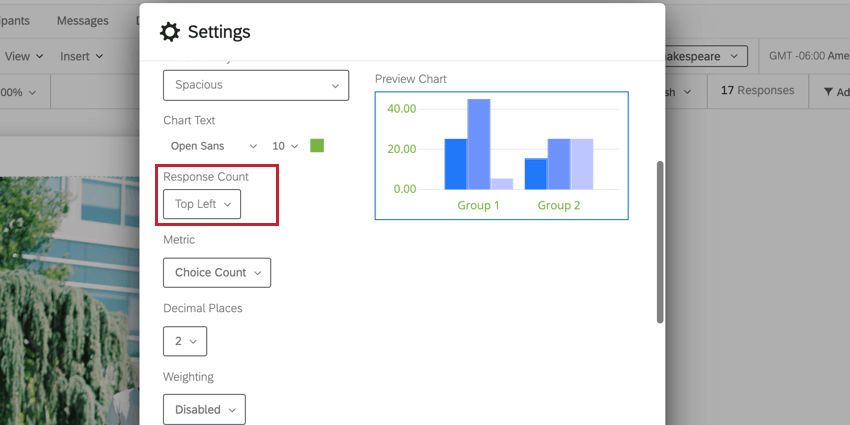Expand the Response Count Top Left dropdown
The height and width of the screenshot is (425, 850).
pos(202,204)
